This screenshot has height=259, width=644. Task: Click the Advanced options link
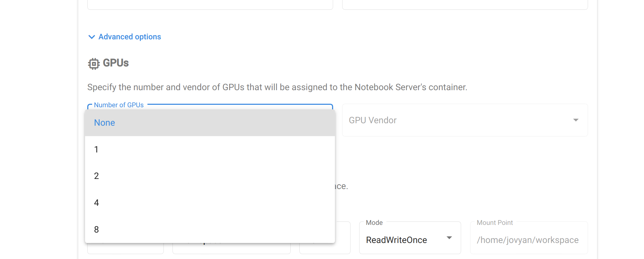click(x=129, y=37)
